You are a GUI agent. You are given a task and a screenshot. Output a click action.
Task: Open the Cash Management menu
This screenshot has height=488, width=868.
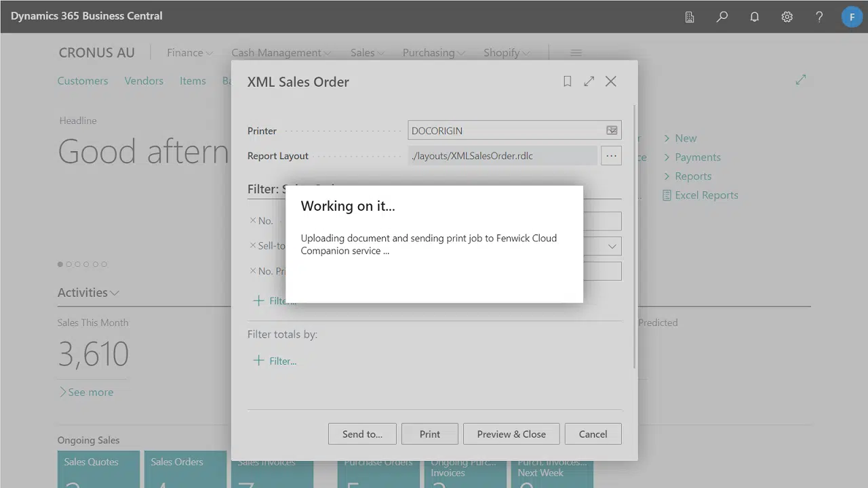276,52
